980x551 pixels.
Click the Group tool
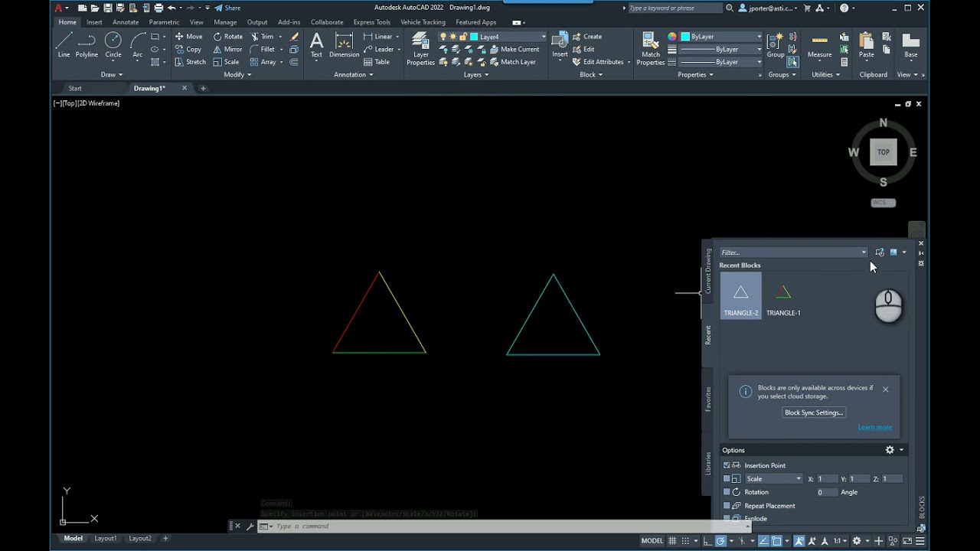pos(776,45)
